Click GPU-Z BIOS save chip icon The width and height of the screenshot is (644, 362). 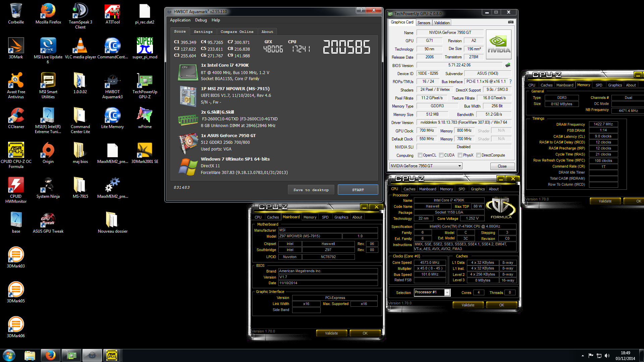coord(508,65)
